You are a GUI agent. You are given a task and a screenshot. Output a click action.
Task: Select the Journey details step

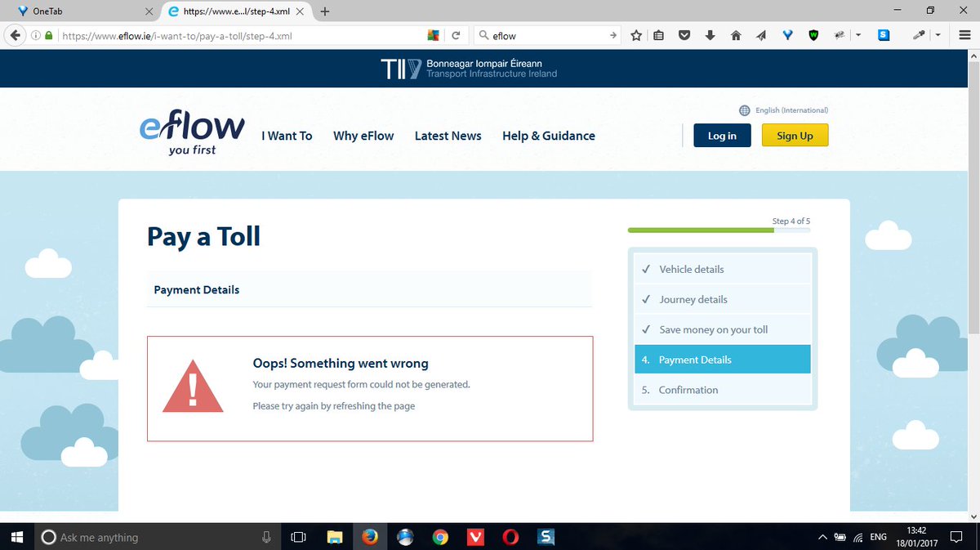tap(723, 299)
